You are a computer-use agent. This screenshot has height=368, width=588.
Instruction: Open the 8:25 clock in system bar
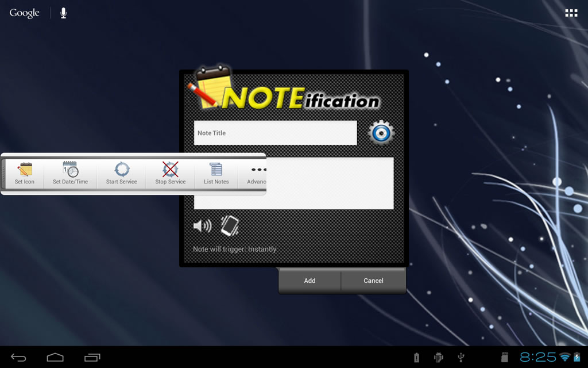[x=538, y=357]
